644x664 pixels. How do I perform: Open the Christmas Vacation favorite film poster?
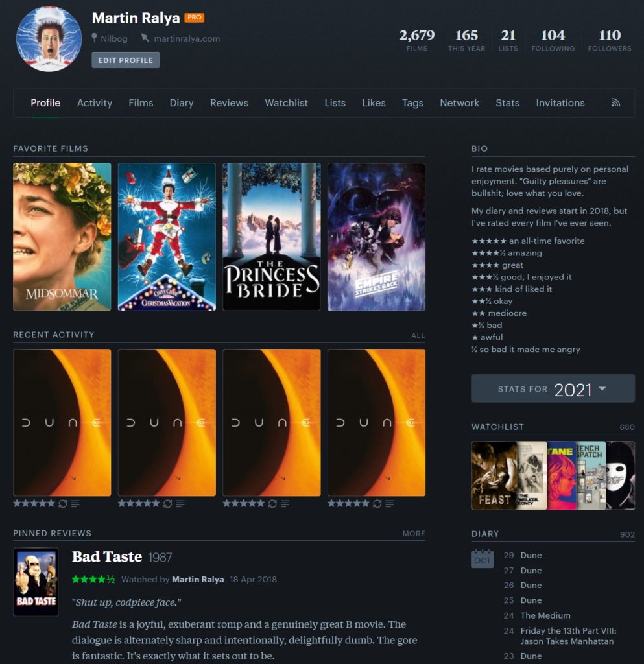[167, 237]
